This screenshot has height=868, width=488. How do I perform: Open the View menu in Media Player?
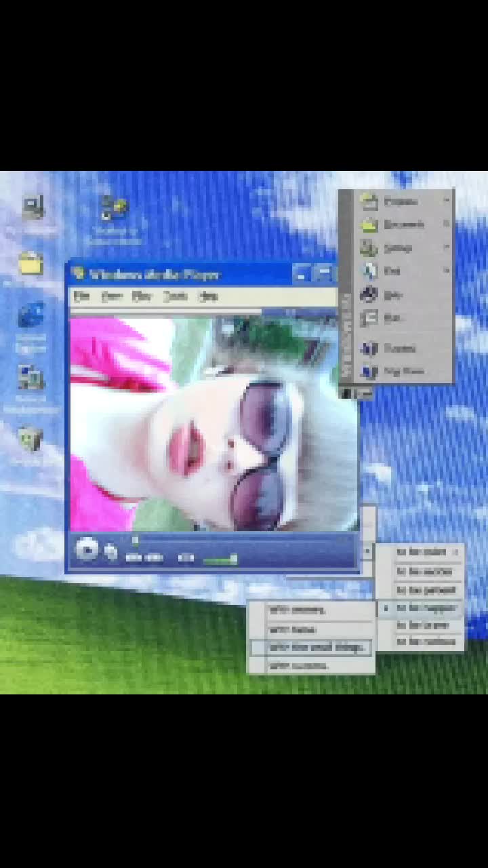tap(111, 296)
